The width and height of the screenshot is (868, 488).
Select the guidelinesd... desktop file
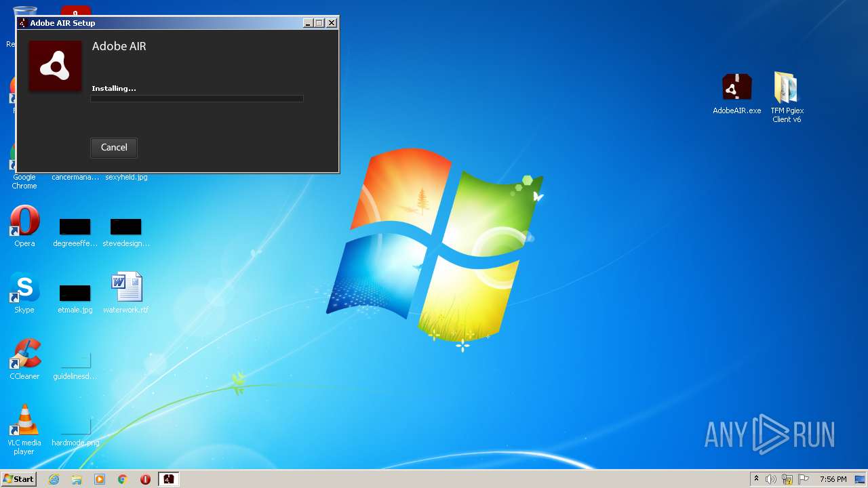(75, 365)
